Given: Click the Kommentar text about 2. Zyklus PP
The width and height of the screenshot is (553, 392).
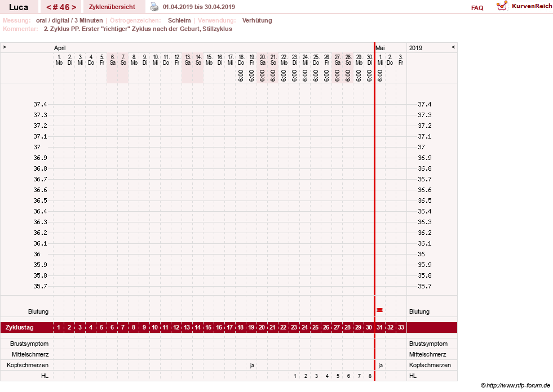Looking at the screenshot, I should click(138, 29).
